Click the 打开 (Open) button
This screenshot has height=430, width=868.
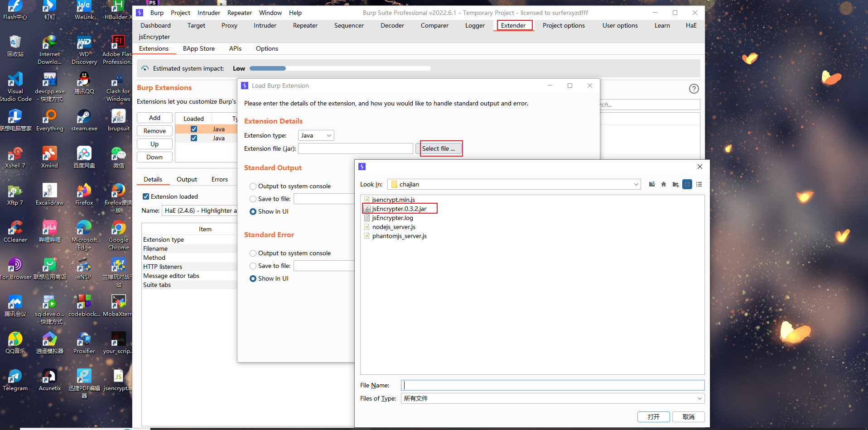[653, 417]
